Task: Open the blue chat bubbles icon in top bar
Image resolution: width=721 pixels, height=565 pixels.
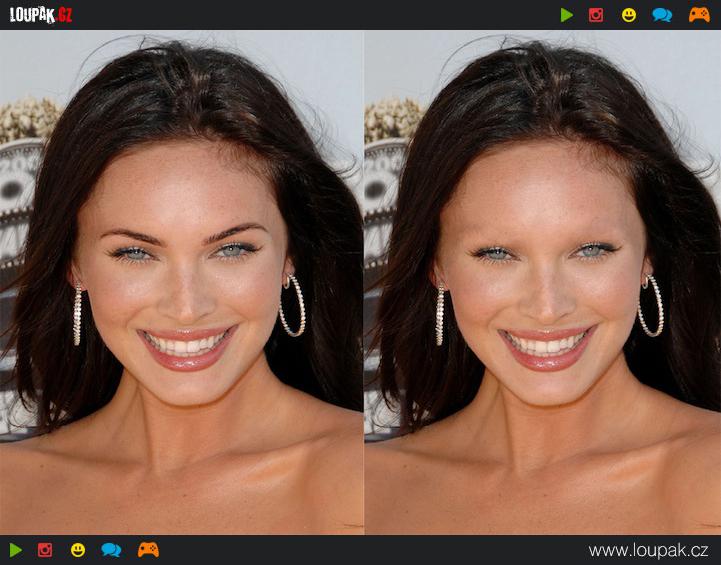Action: [x=662, y=15]
